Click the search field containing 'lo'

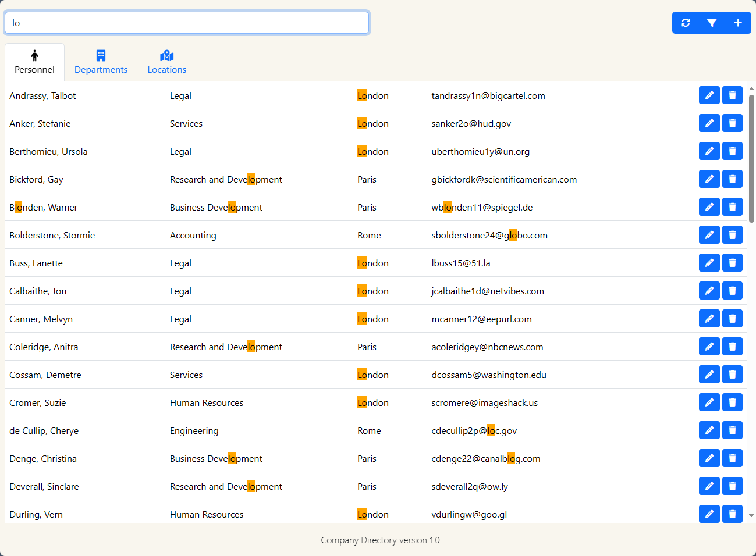coord(187,23)
